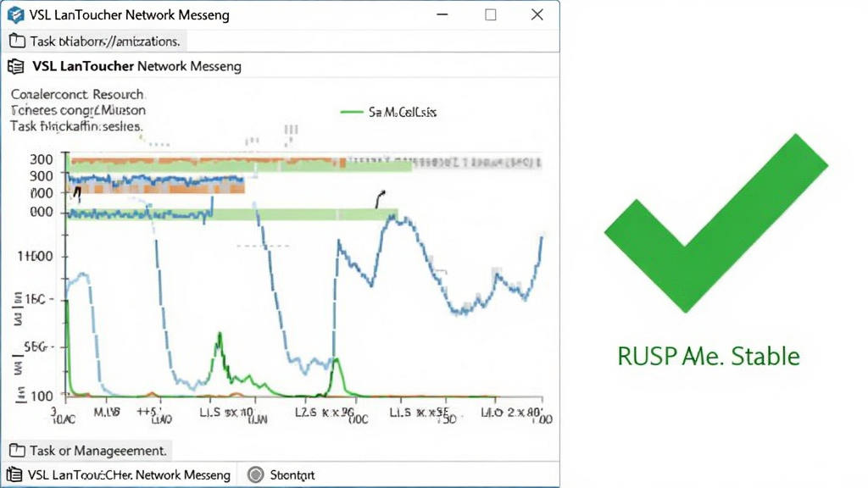The width and height of the screenshot is (868, 488).
Task: Maximize the VSL LanToucher window
Action: 491,15
